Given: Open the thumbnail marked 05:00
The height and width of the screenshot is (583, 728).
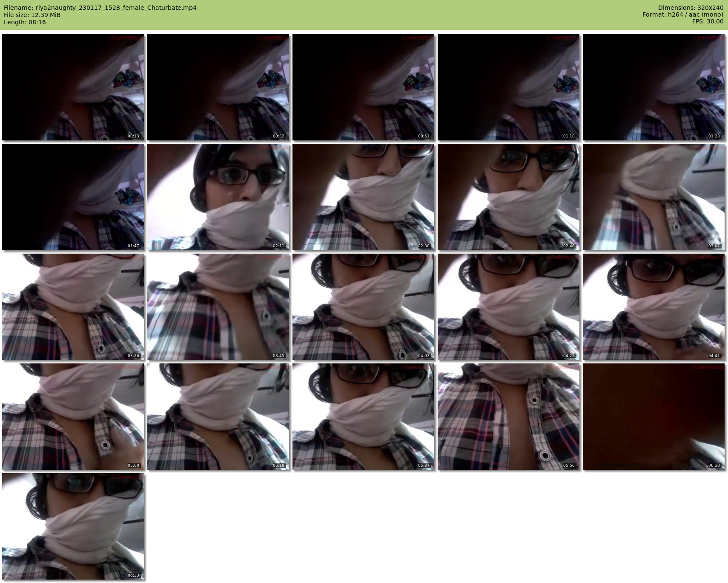Looking at the screenshot, I should [x=73, y=417].
